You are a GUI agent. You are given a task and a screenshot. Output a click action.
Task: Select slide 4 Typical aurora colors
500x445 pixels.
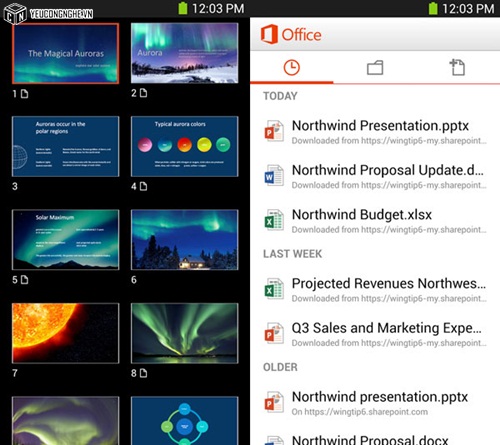tap(185, 146)
